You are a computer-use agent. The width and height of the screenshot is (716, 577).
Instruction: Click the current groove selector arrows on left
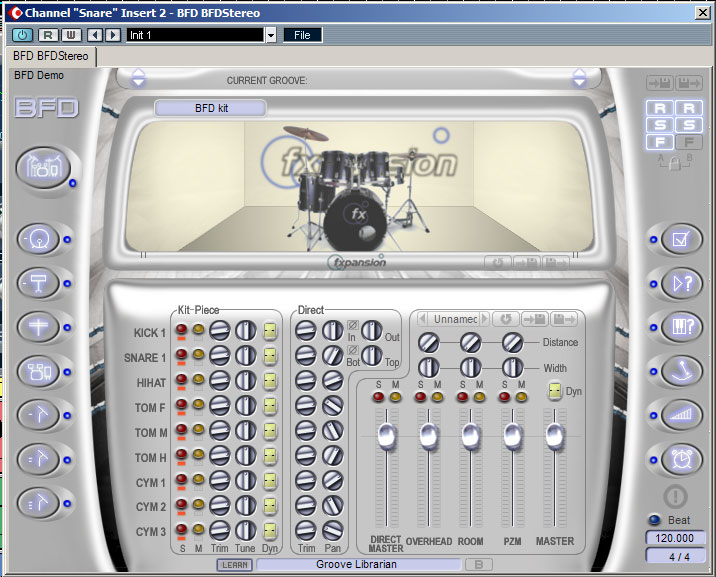coord(139,78)
